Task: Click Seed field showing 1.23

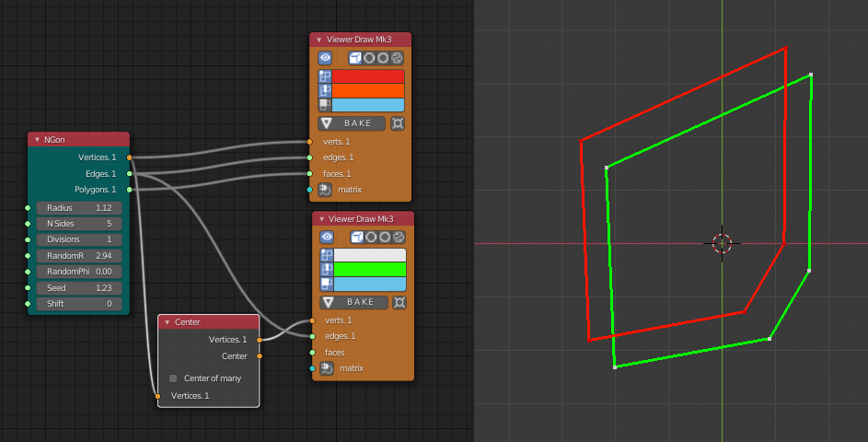Action: [78, 288]
